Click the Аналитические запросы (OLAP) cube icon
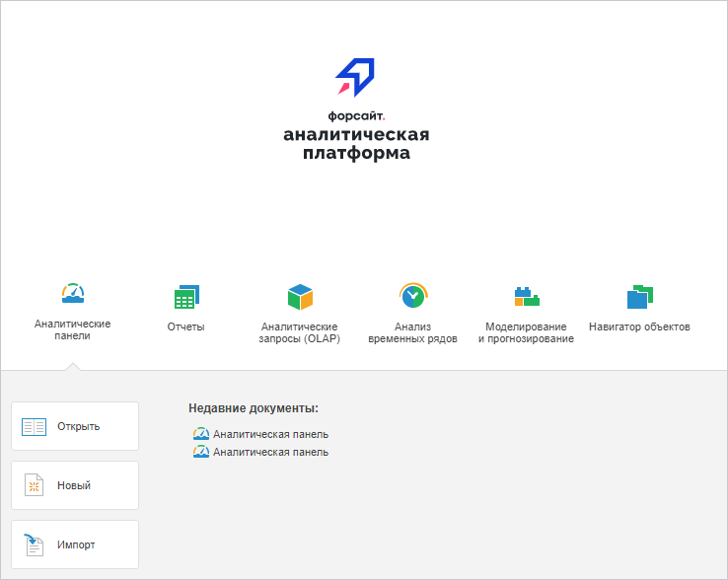Image resolution: width=728 pixels, height=580 pixels. coord(300,297)
